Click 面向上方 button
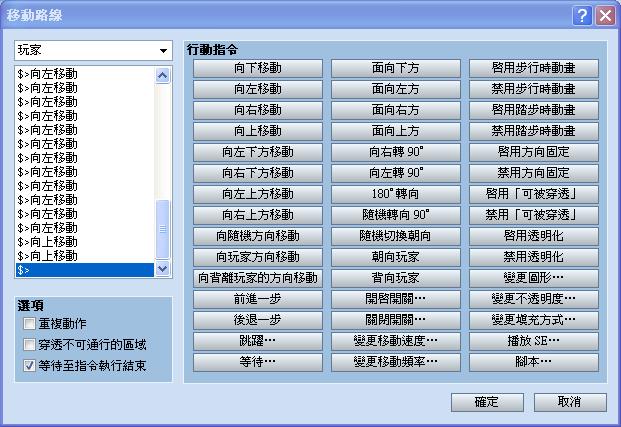 tap(396, 131)
